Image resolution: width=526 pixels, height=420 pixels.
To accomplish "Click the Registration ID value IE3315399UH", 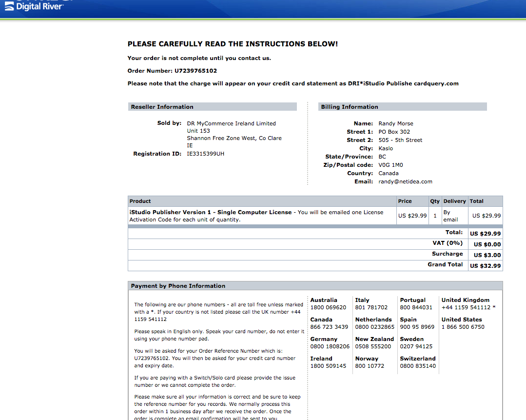I will [x=206, y=154].
